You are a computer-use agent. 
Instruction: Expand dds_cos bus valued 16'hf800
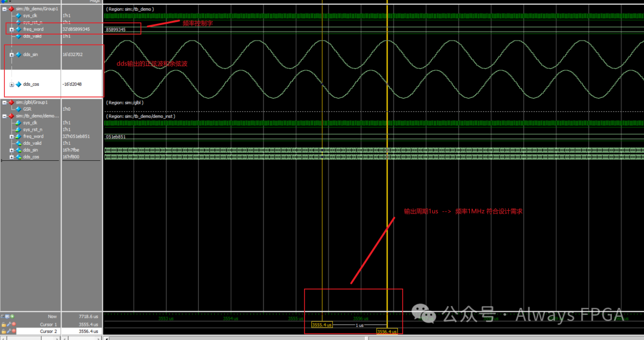click(x=11, y=157)
